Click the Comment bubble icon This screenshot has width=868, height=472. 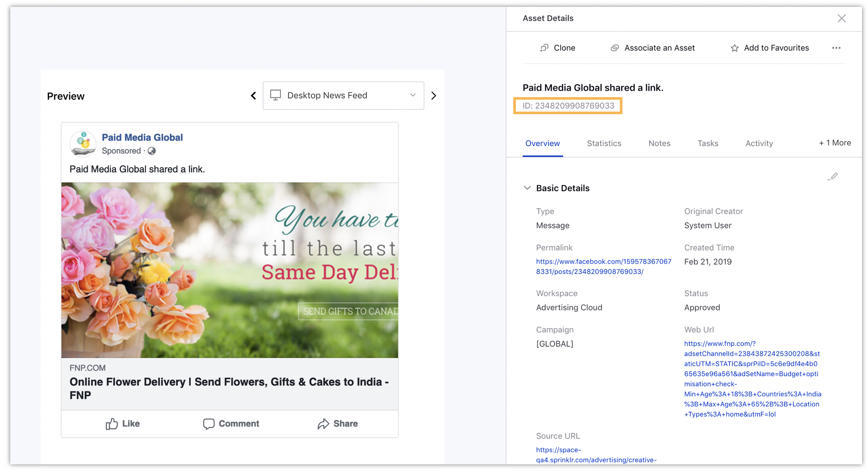click(x=208, y=423)
